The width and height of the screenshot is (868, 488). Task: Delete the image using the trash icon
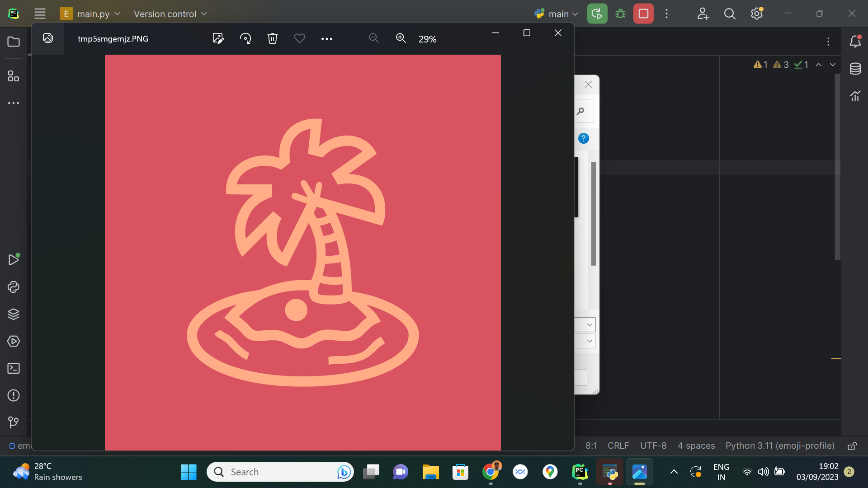pyautogui.click(x=272, y=38)
